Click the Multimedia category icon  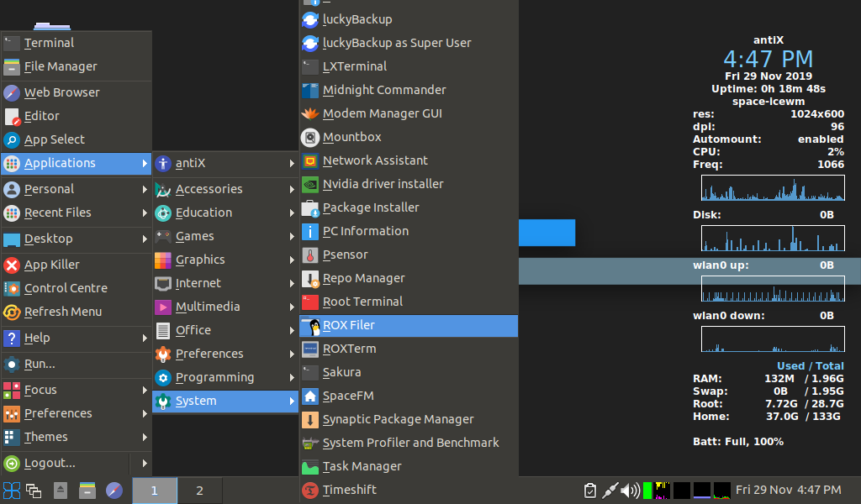coord(163,307)
